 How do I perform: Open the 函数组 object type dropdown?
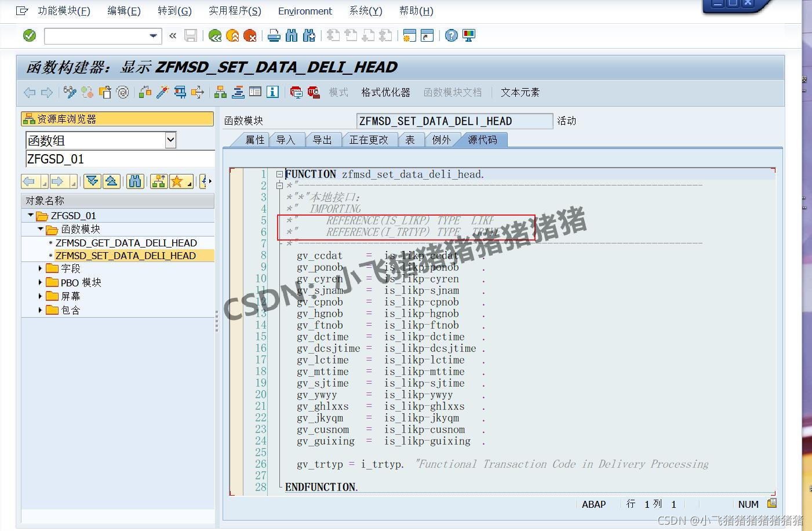click(170, 140)
